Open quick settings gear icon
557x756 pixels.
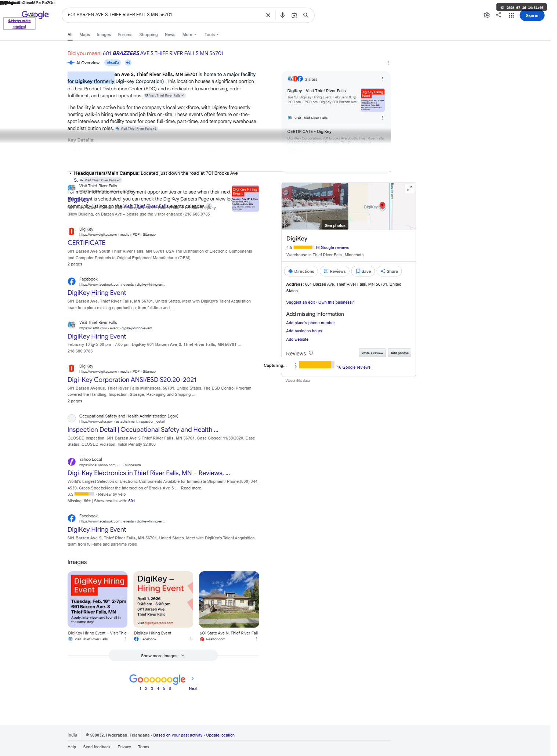[x=487, y=15]
